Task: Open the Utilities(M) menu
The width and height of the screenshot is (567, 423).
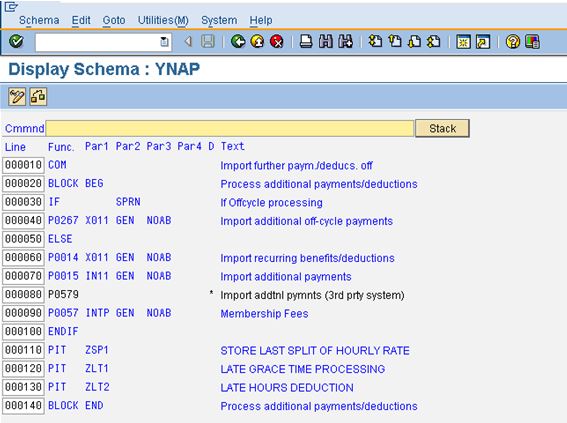Action: pos(163,20)
